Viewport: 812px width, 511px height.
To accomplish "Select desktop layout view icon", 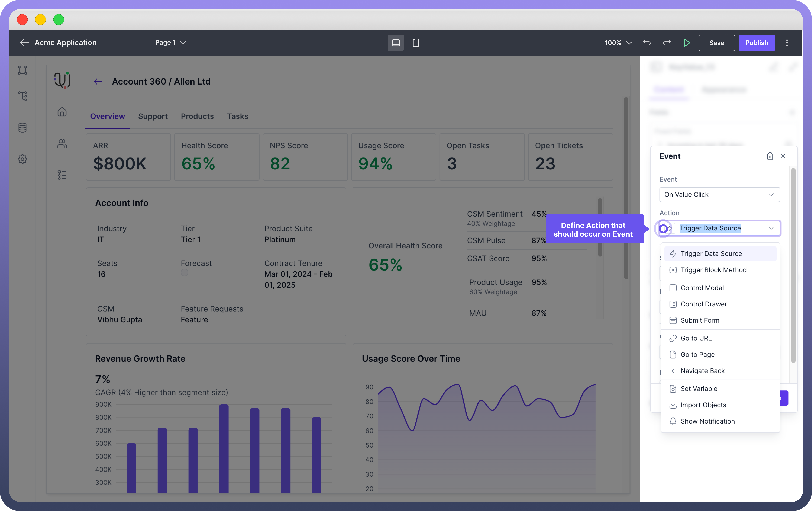I will point(396,43).
